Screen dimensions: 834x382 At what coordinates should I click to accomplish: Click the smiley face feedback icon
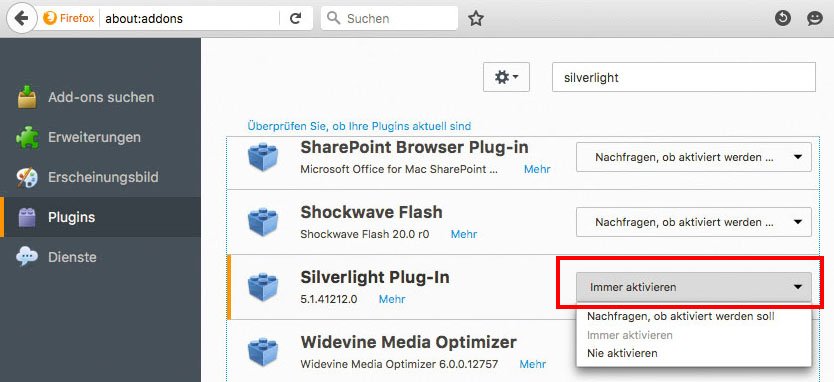(x=814, y=19)
